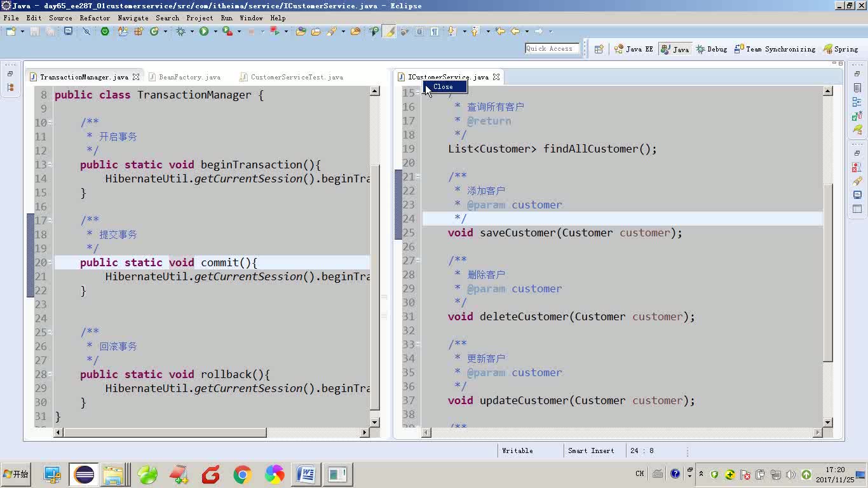Open the Refactor menu
868x488 pixels.
pyautogui.click(x=95, y=18)
